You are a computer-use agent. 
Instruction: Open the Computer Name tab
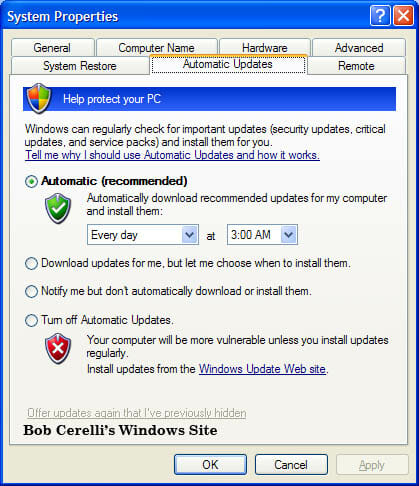(157, 48)
